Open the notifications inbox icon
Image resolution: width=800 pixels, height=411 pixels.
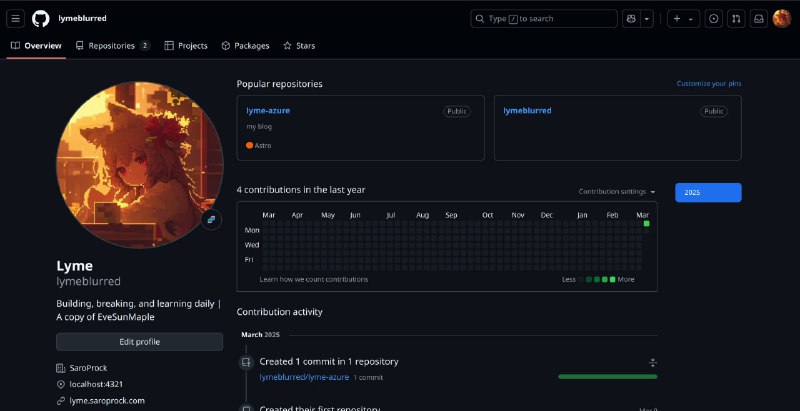click(759, 18)
